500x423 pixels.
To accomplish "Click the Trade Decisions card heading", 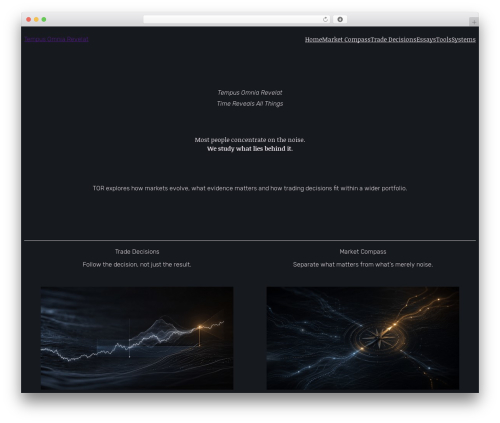I will pyautogui.click(x=137, y=252).
